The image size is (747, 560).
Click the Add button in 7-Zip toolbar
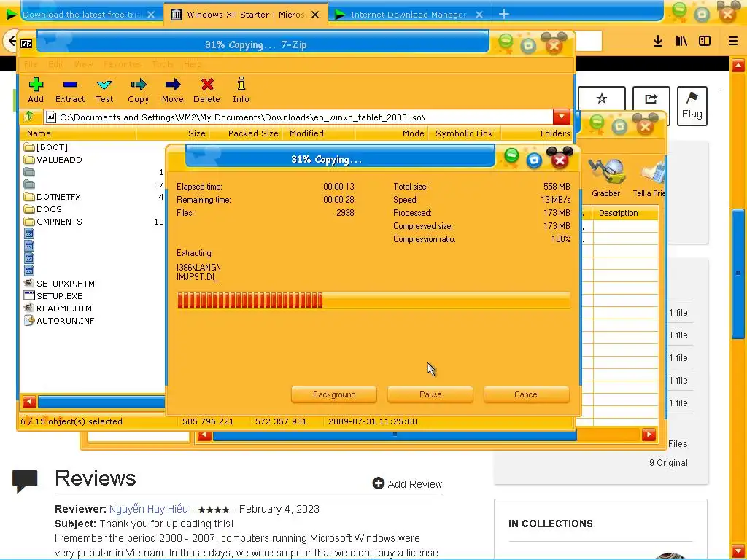[x=36, y=90]
